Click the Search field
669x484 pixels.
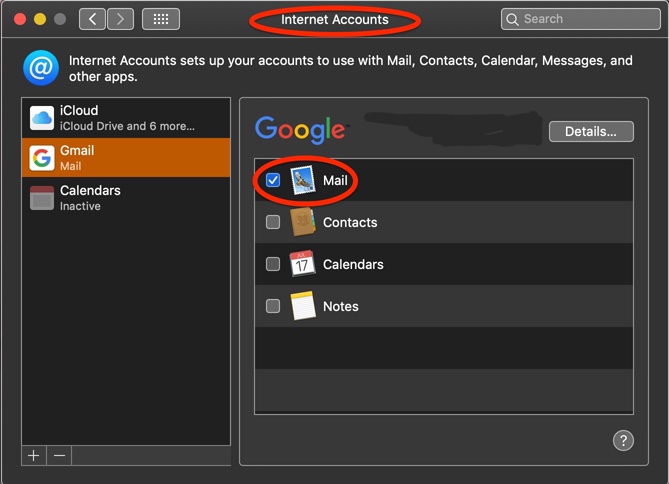[x=581, y=19]
